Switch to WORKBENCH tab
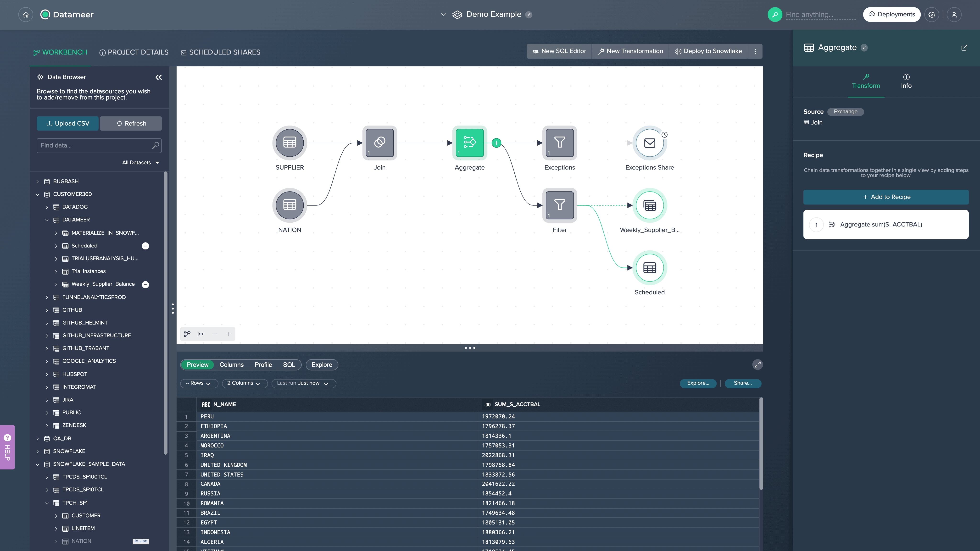 [x=60, y=52]
